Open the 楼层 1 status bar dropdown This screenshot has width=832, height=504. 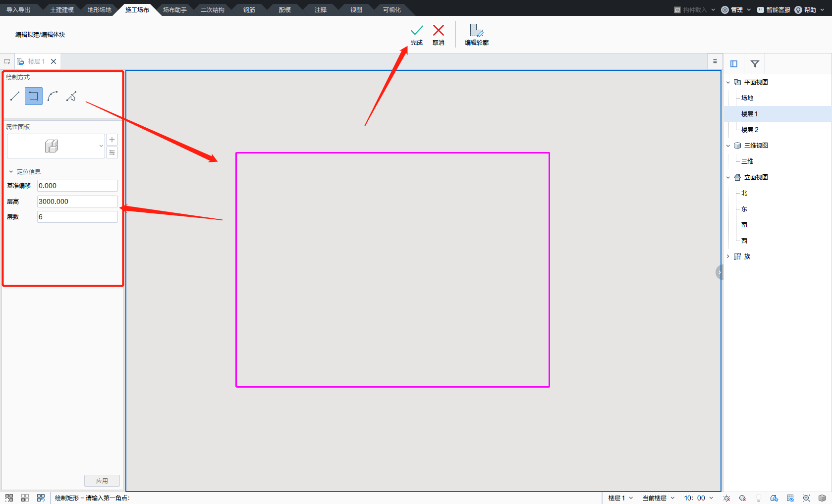(x=620, y=498)
